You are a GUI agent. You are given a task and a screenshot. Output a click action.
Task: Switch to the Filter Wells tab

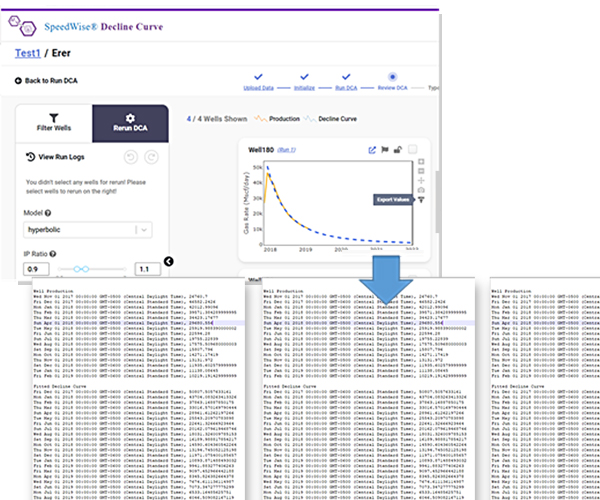coord(54,123)
